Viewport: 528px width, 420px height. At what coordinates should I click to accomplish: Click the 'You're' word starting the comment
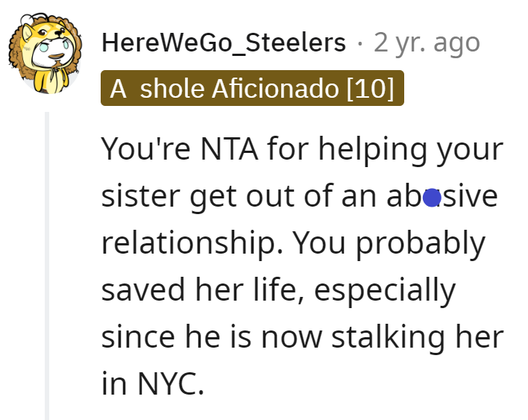(146, 148)
